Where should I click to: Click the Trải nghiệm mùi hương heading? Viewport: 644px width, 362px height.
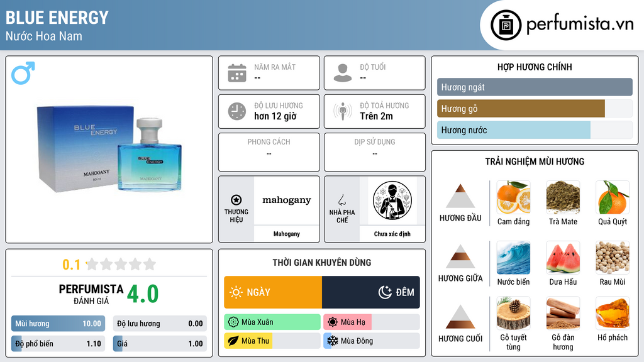click(x=535, y=162)
